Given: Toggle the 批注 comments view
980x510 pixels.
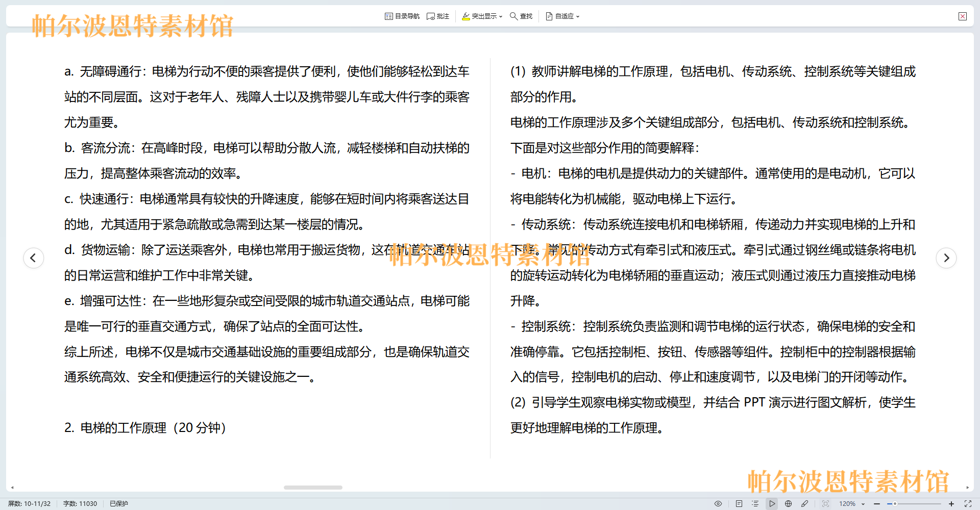Looking at the screenshot, I should click(x=438, y=16).
